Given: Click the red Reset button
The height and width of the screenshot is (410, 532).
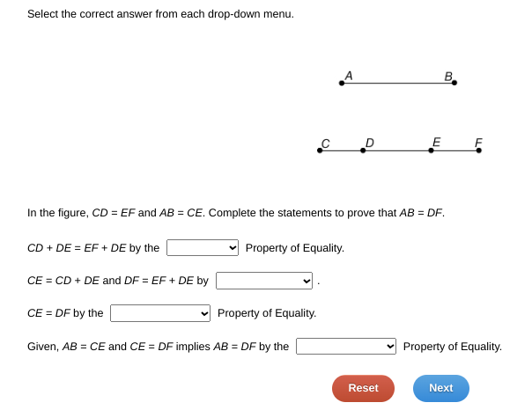Looking at the screenshot, I should [x=363, y=388].
